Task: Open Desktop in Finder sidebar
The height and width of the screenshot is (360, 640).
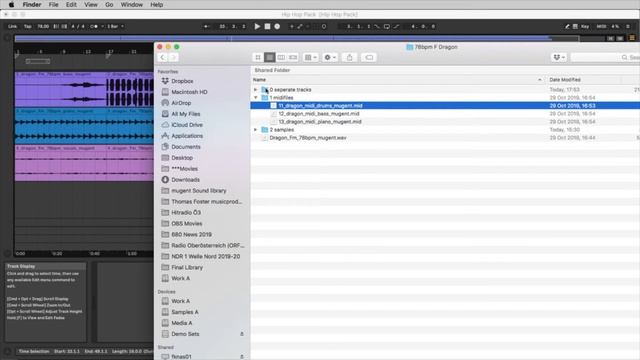Action: pos(182,158)
